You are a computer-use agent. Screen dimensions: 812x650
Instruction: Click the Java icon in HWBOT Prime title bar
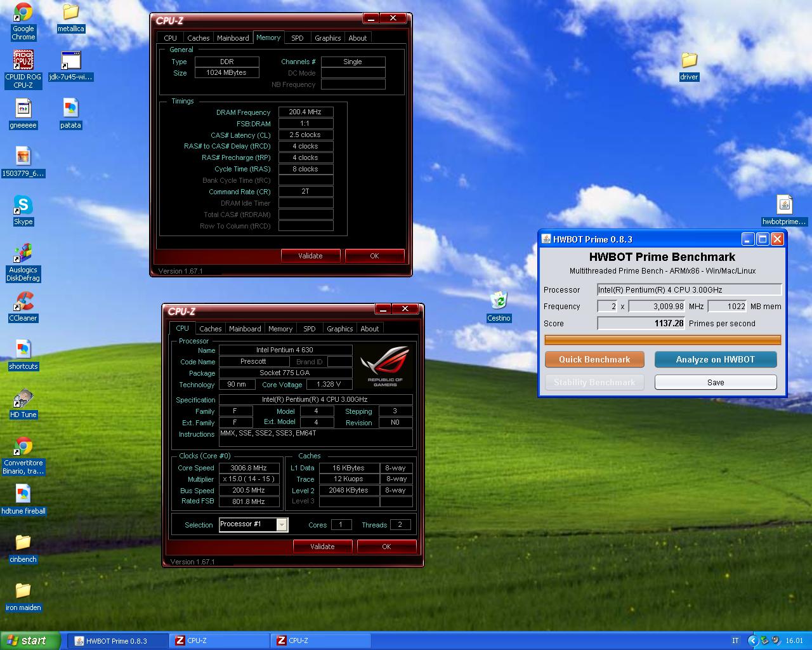[x=546, y=239]
